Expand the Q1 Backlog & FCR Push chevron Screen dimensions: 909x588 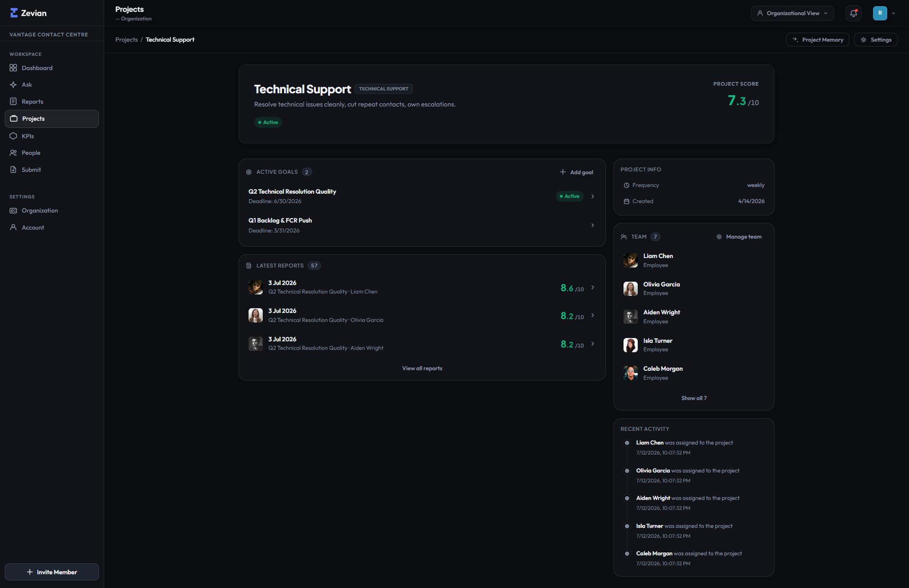coord(593,225)
